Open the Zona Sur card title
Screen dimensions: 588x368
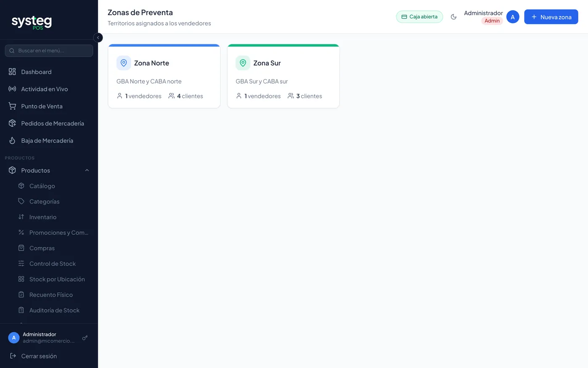point(267,63)
